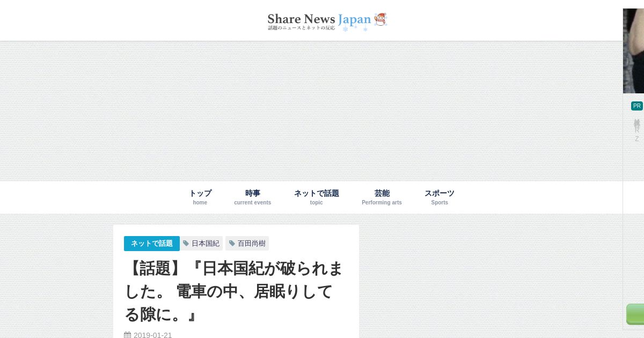Click the tag icon before 日本国紀
This screenshot has width=644, height=338.
186,244
